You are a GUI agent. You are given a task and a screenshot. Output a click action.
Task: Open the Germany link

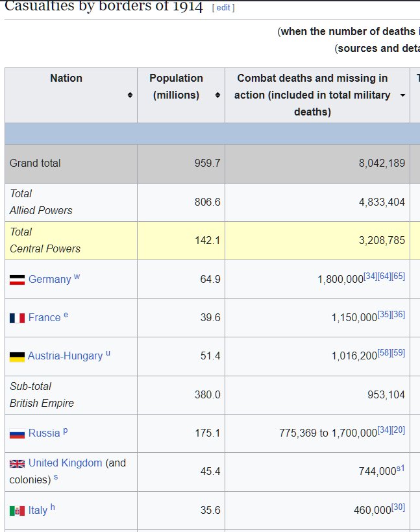(x=49, y=279)
